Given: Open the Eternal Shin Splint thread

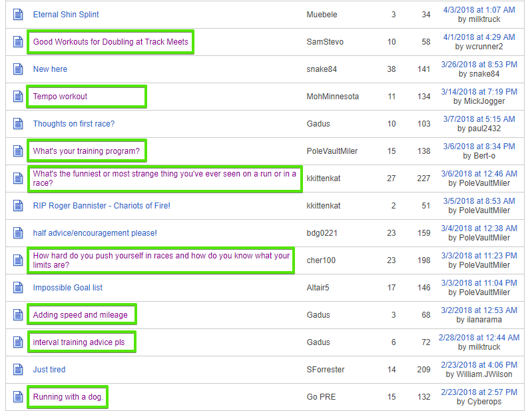Looking at the screenshot, I should click(66, 15).
